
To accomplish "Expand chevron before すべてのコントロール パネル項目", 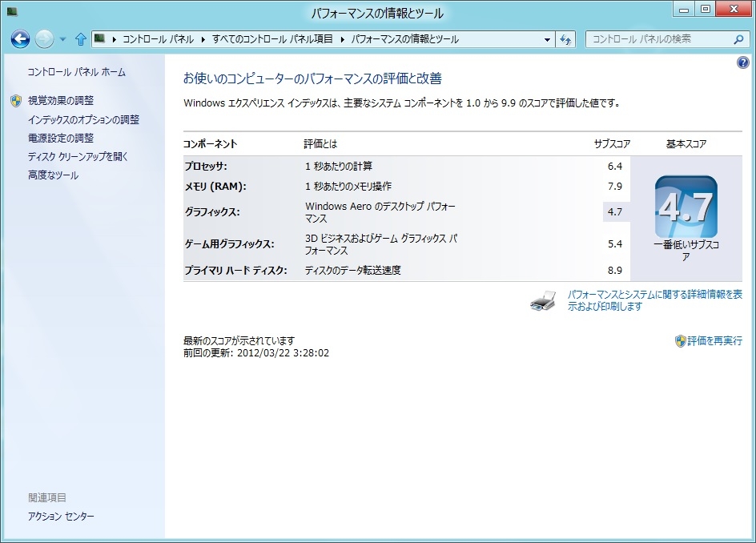I will pyautogui.click(x=203, y=39).
